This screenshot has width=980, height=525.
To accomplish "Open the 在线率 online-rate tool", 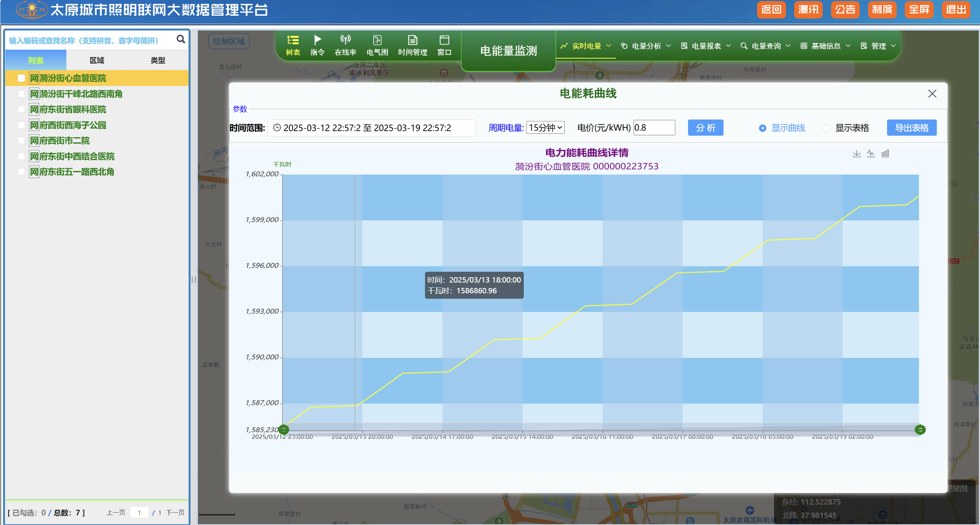I will pos(345,45).
